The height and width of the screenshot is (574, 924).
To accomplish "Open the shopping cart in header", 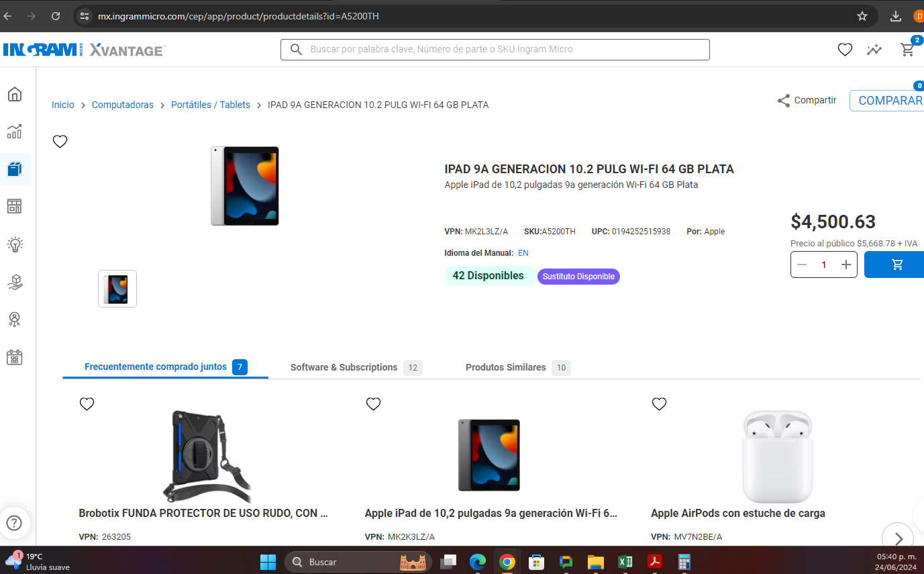I will [x=907, y=50].
